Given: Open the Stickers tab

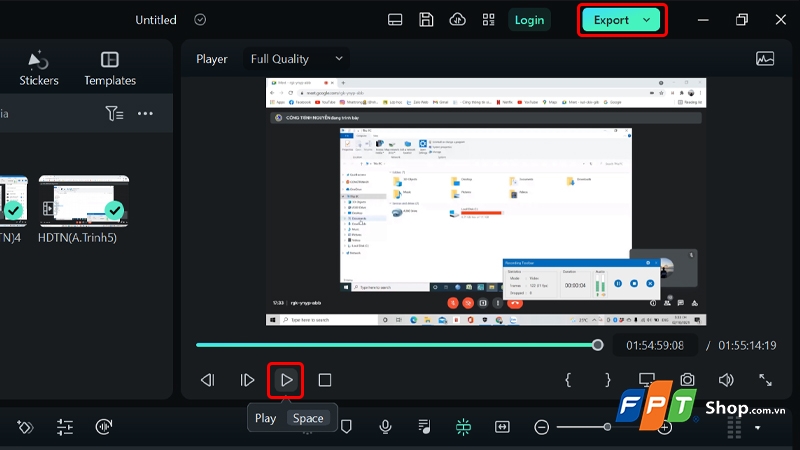Looking at the screenshot, I should tap(39, 68).
